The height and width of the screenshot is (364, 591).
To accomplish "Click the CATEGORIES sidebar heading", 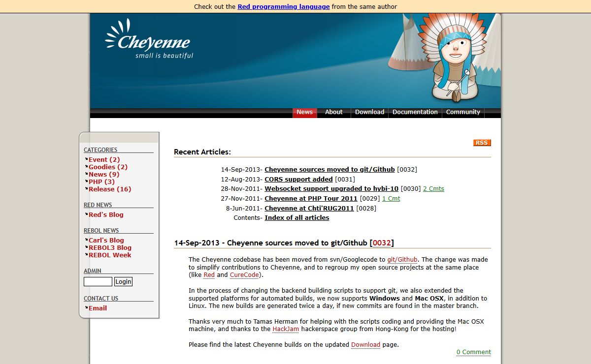I will click(100, 150).
